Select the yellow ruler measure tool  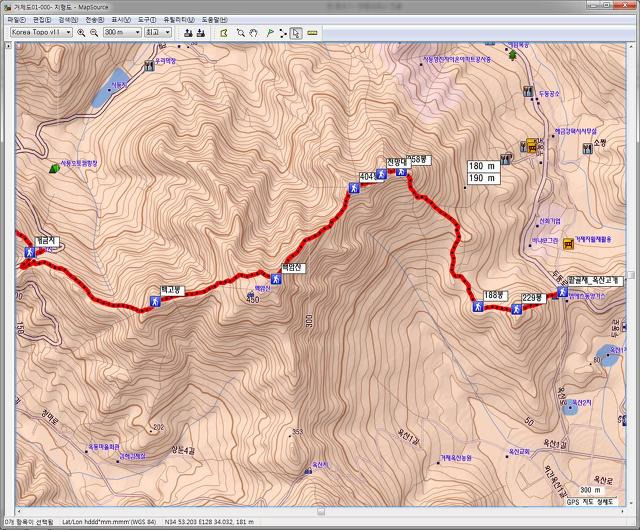(312, 33)
